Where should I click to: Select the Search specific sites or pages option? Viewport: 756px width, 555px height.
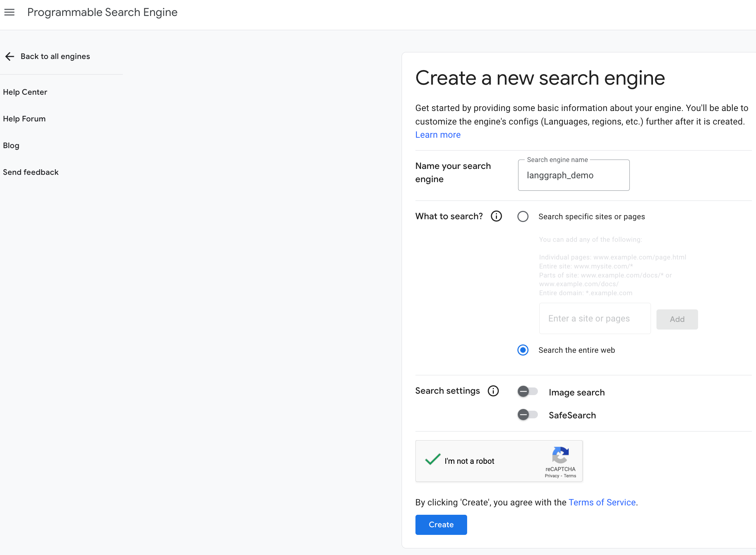click(x=522, y=217)
